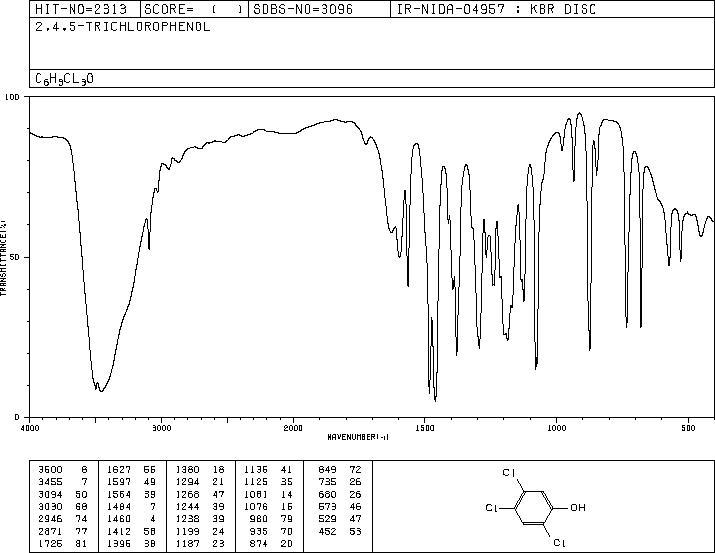Click the deepest peak minimum near 1460
Viewport: 715px width, 553px height.
coord(435,400)
